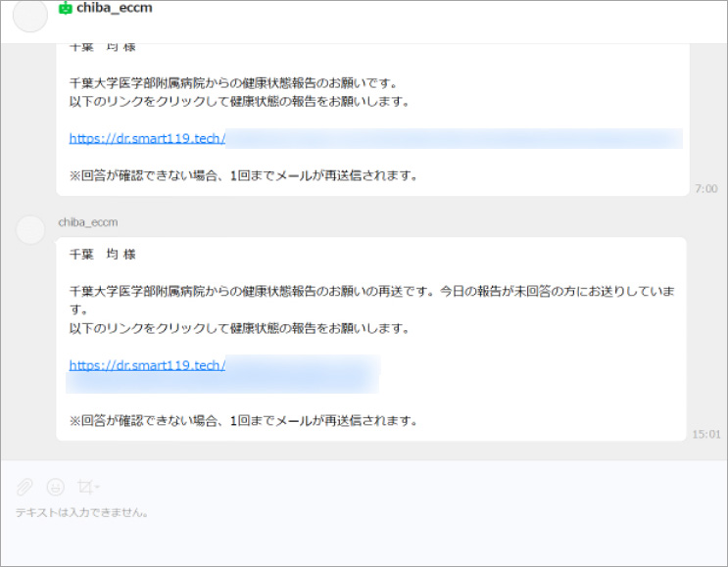Click the 7:00 message timestamp

pos(705,188)
